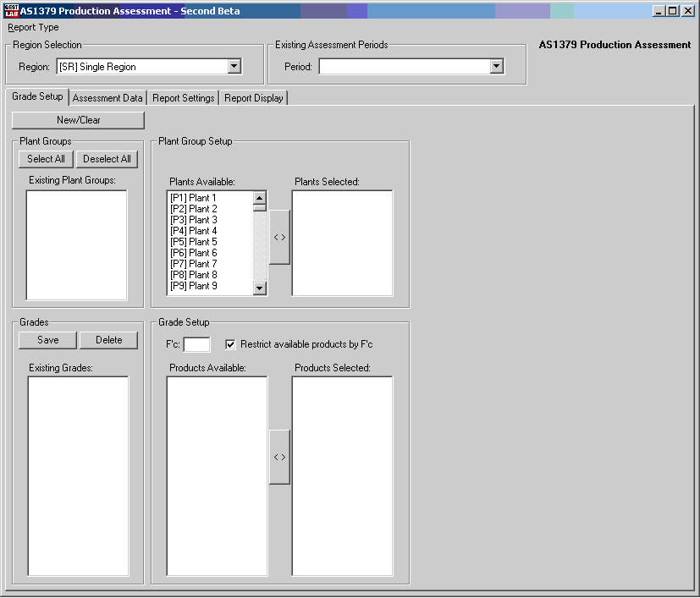Screen dimensions: 700x598
Task: Open the Report Display tab
Action: pos(254,98)
